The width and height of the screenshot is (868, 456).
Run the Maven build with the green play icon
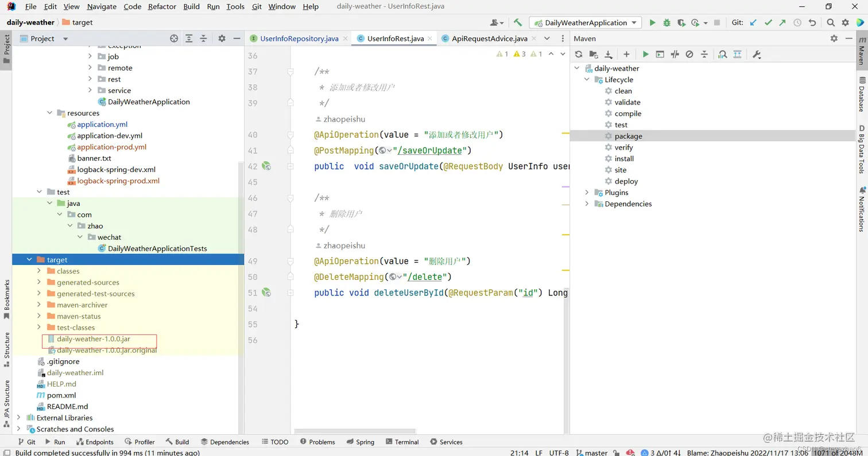pyautogui.click(x=646, y=54)
